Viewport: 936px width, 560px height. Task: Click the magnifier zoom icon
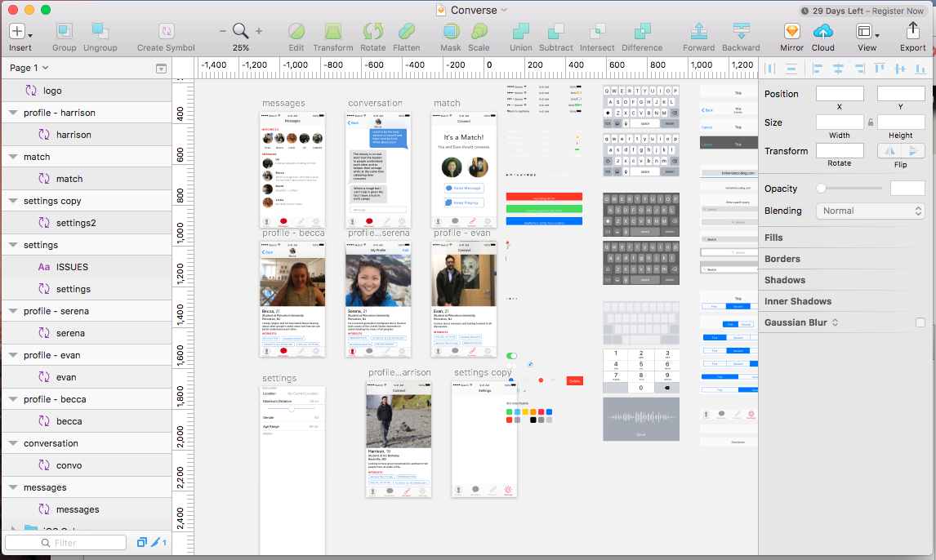241,31
